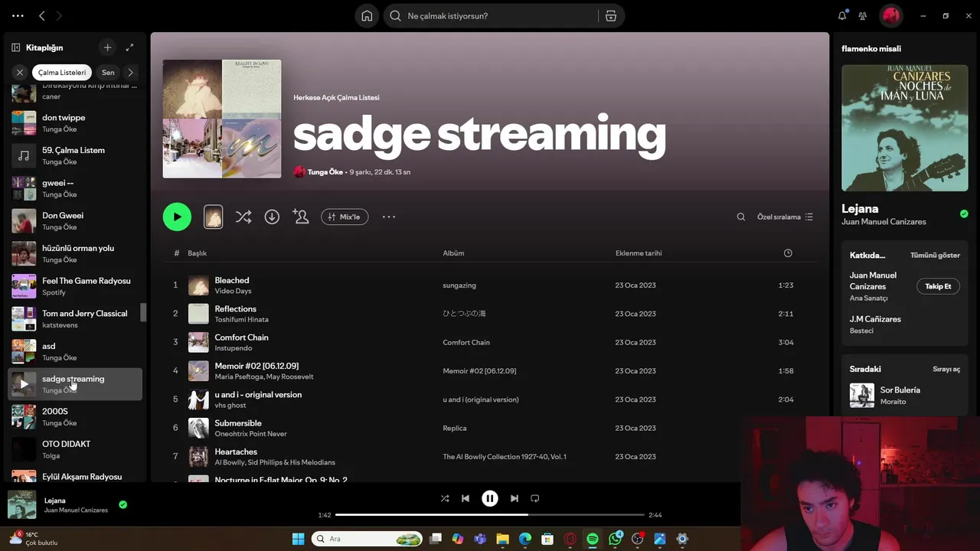Viewport: 980px width, 551px height.
Task: Open Sor Bulería queued track
Action: tap(905, 396)
